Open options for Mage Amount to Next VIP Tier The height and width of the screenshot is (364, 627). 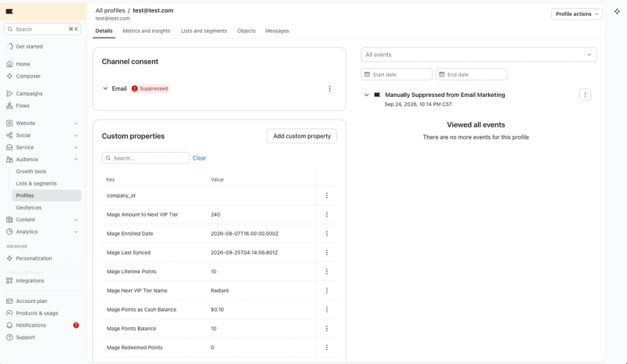[327, 214]
